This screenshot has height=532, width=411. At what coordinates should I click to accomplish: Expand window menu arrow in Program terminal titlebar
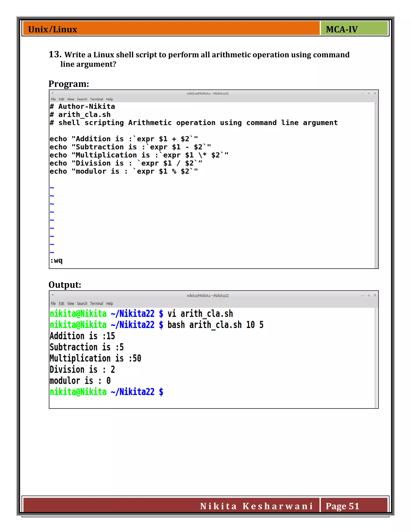(x=53, y=93)
